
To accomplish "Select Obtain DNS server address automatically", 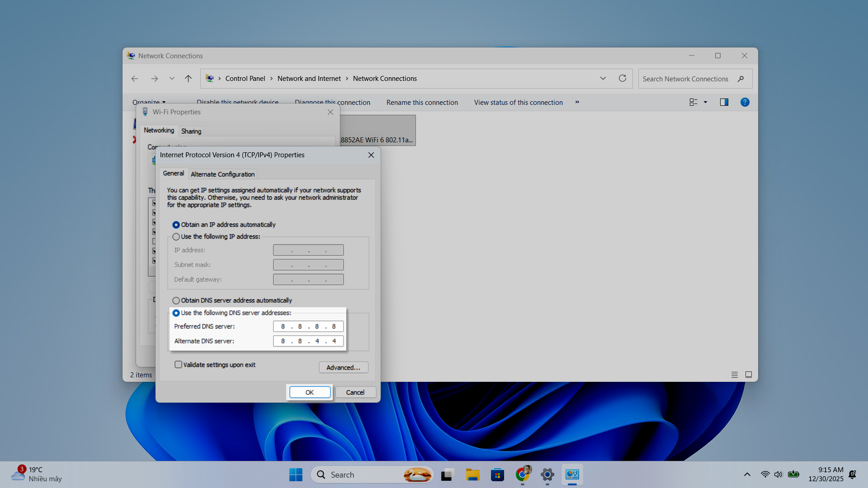I will [x=176, y=300].
